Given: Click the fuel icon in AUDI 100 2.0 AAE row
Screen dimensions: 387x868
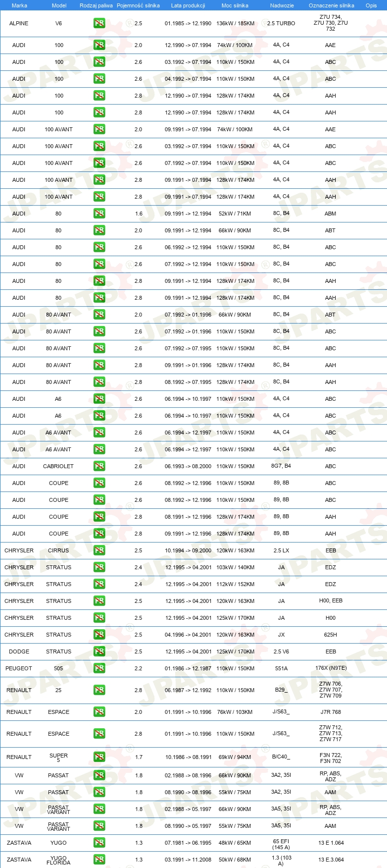Looking at the screenshot, I should (99, 45).
